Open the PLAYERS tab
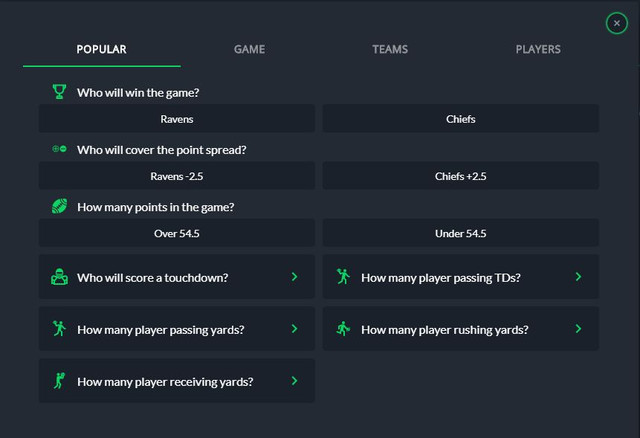Screen dimensions: 640x438 (x=538, y=49)
